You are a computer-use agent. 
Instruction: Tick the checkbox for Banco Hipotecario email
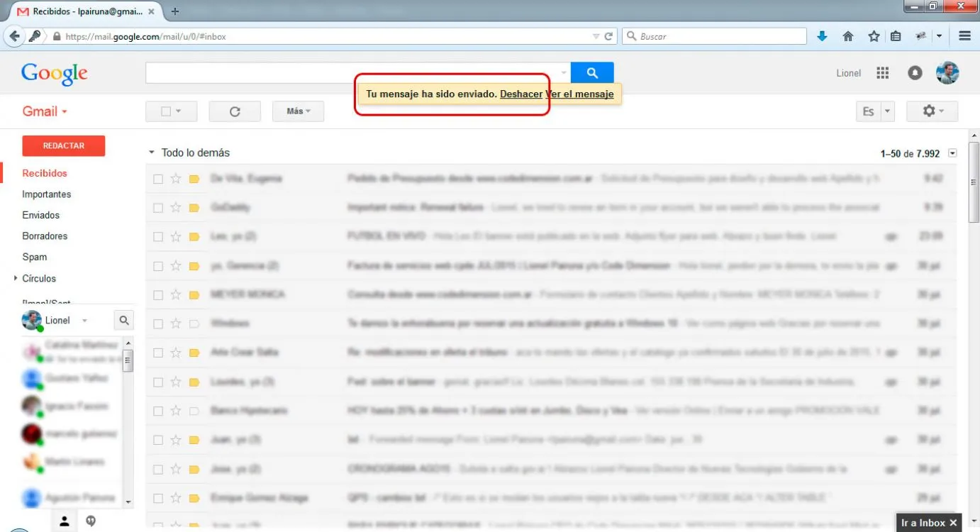click(158, 411)
